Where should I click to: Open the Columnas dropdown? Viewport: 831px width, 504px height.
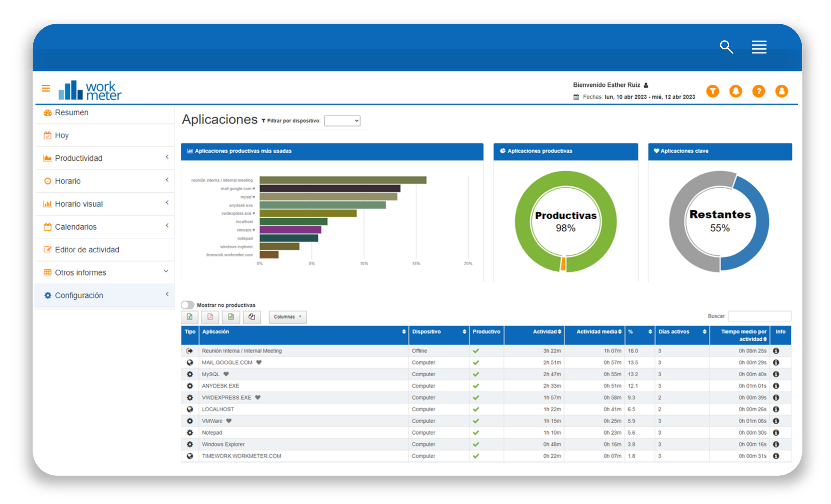pos(287,317)
